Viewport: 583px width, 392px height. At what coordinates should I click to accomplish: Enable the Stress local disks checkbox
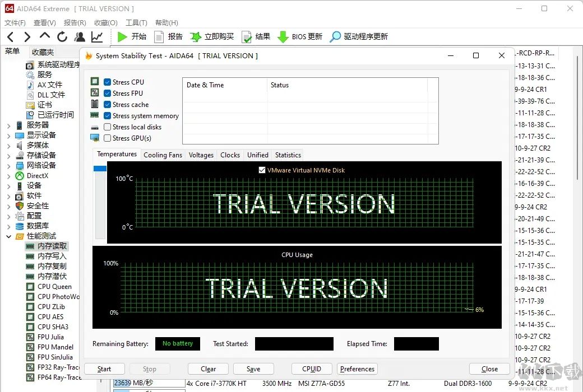(x=108, y=127)
